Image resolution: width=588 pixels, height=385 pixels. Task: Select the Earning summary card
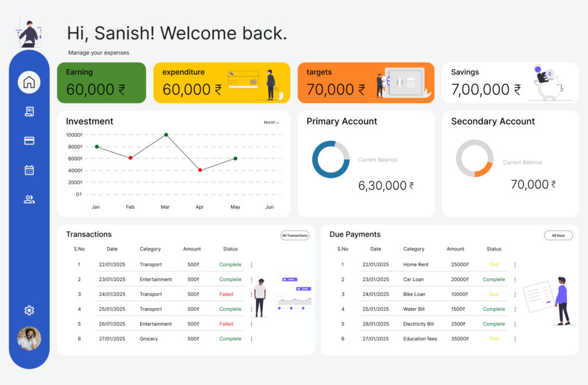click(102, 83)
